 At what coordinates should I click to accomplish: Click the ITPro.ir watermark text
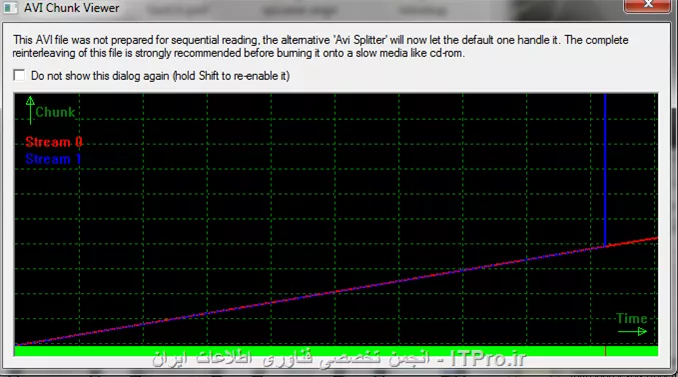(x=488, y=358)
